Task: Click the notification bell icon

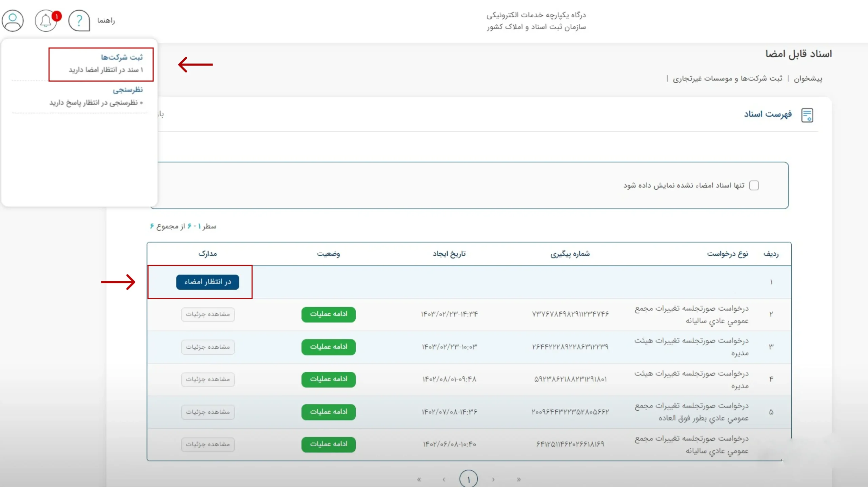Action: click(x=46, y=21)
